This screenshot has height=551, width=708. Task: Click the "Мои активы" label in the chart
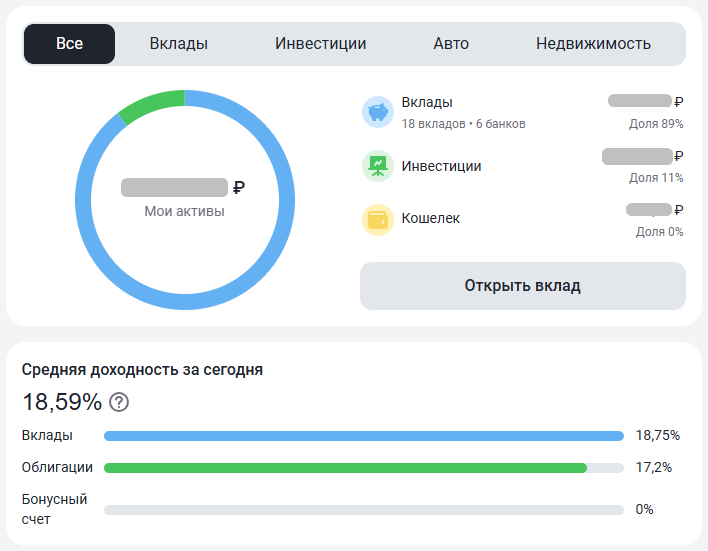pyautogui.click(x=184, y=211)
